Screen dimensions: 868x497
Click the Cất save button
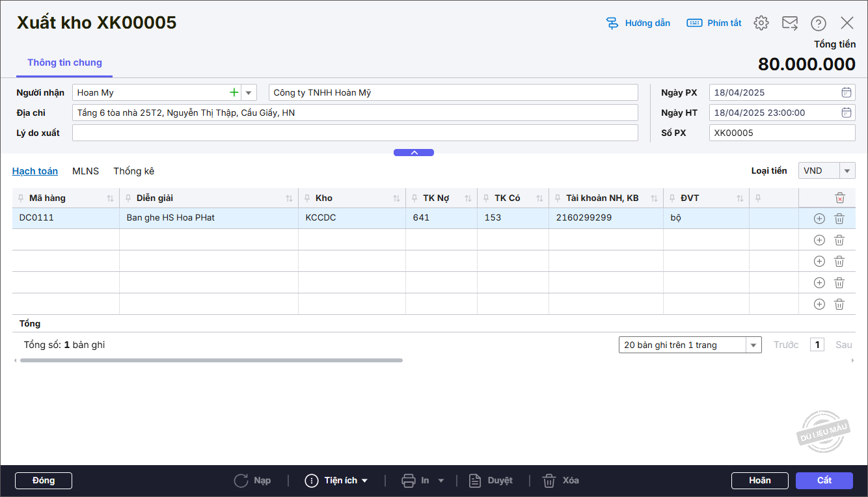click(x=824, y=480)
